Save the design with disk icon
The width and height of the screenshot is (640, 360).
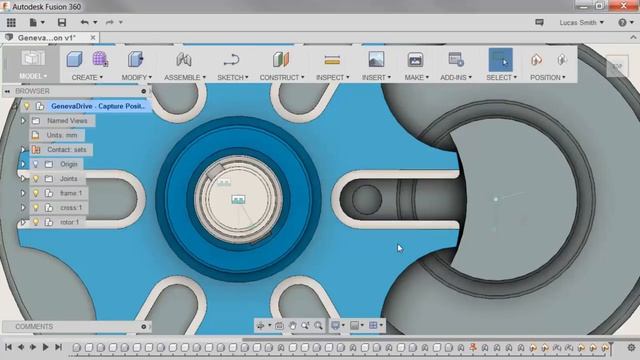(62, 22)
